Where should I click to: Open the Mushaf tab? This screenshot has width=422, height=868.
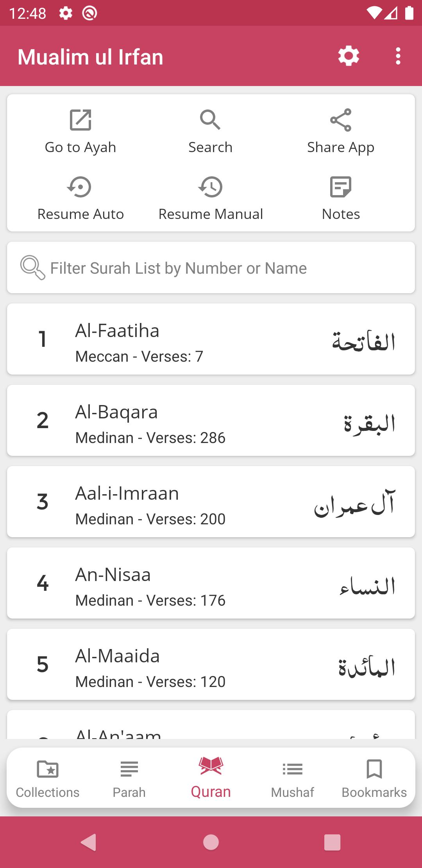pos(292,778)
